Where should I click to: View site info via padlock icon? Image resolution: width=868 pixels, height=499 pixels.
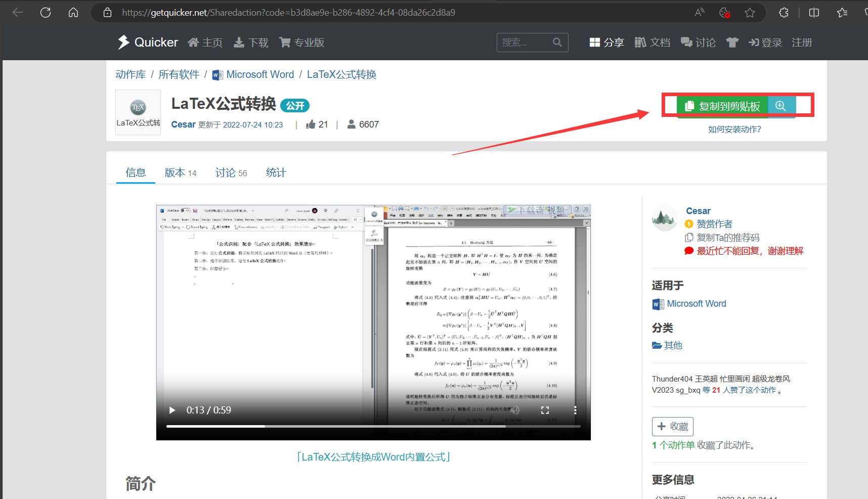pyautogui.click(x=107, y=13)
